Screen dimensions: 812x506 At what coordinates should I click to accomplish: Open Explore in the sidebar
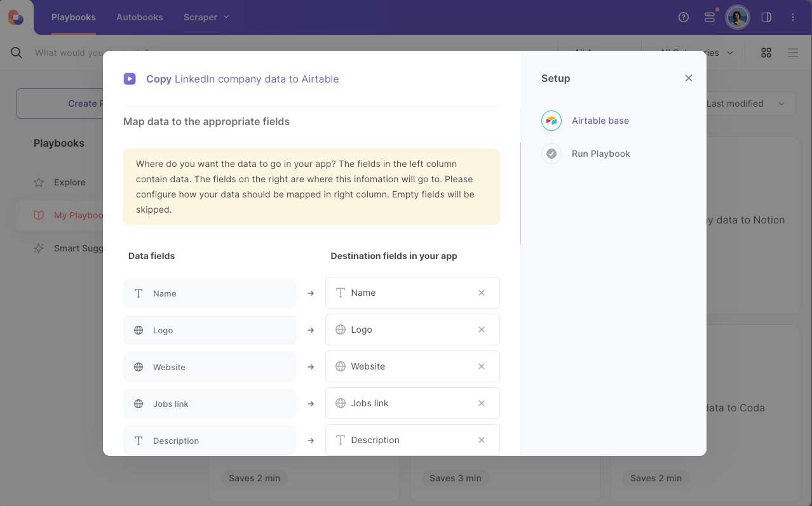(x=70, y=182)
